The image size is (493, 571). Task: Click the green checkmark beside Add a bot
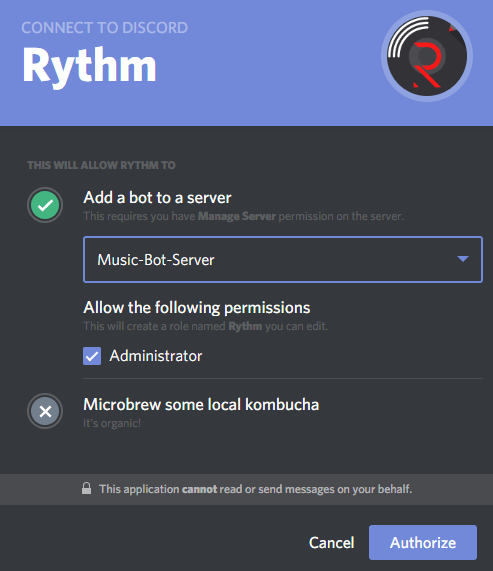pos(45,205)
